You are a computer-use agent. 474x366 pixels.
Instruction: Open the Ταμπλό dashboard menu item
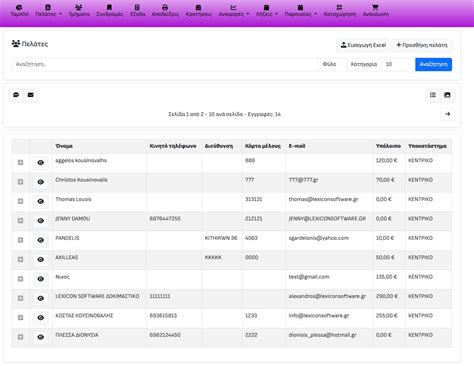click(x=19, y=11)
